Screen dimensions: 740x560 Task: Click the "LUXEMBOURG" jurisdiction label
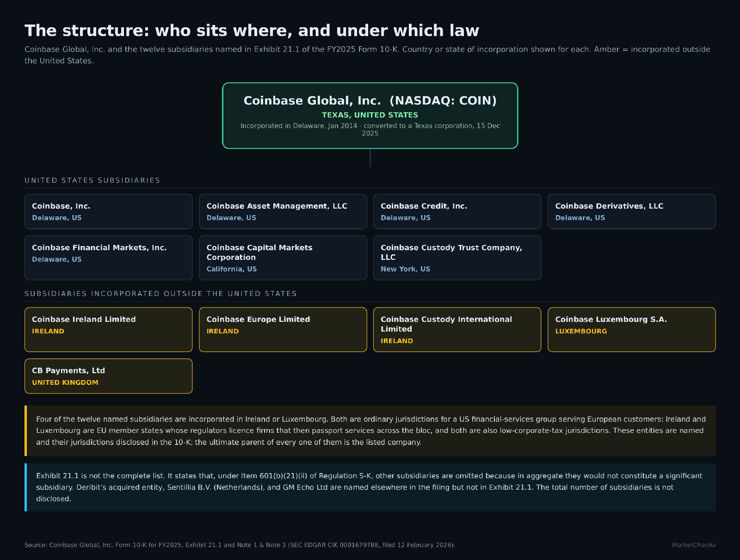point(581,331)
